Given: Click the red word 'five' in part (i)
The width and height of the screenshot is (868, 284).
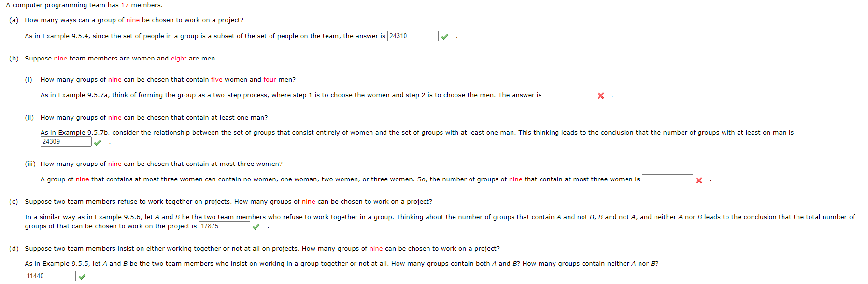Looking at the screenshot, I should click(x=217, y=80).
